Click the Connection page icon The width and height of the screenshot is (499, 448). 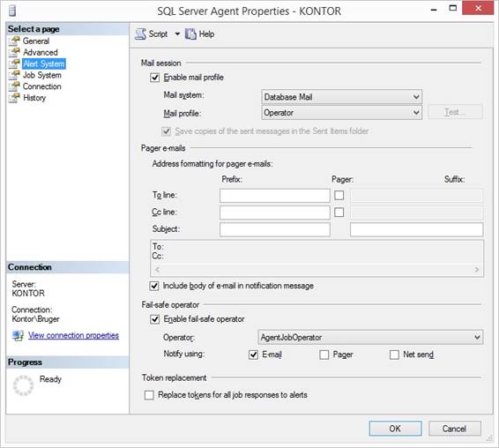14,86
